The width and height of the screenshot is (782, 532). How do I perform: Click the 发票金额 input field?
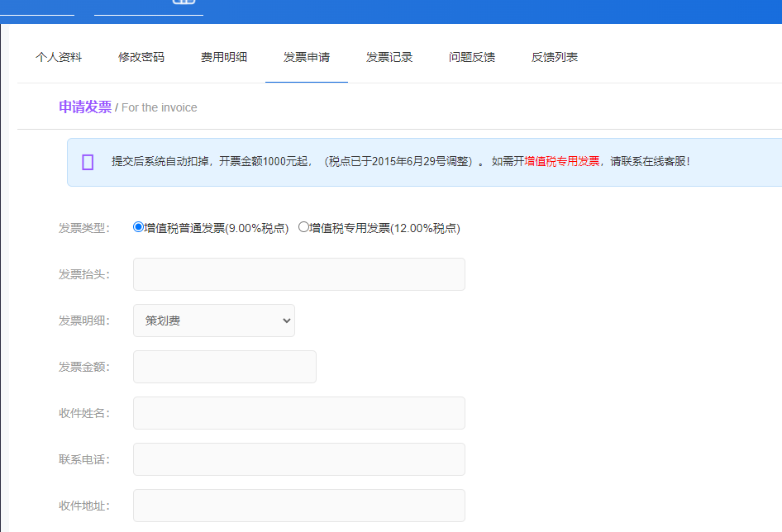[224, 367]
